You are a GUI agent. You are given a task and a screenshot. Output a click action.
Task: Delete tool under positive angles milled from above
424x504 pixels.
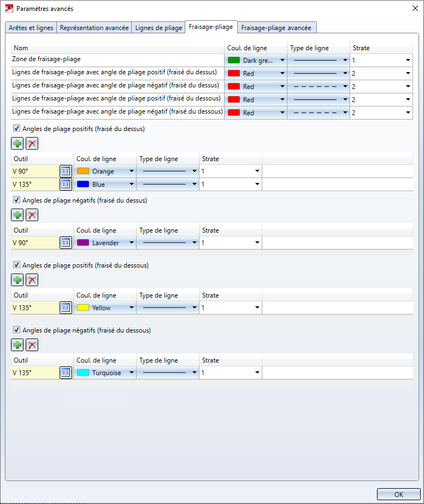(x=32, y=144)
